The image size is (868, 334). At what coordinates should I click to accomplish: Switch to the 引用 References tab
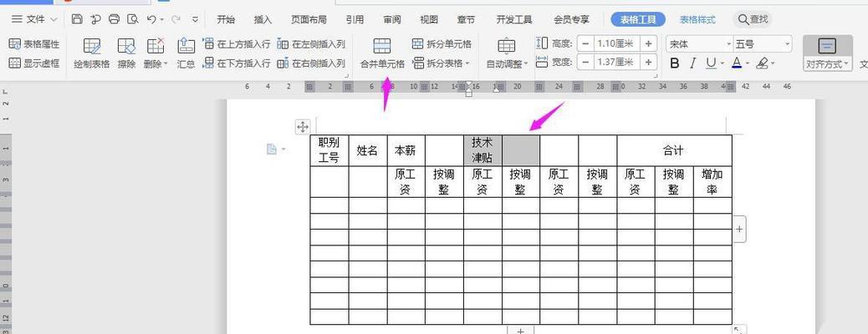(x=355, y=19)
